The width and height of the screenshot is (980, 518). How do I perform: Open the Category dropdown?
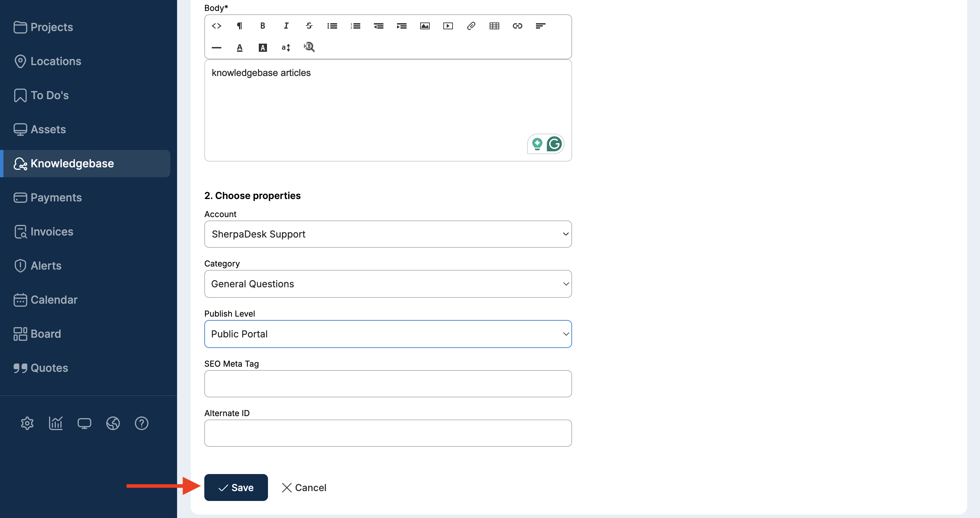point(388,284)
